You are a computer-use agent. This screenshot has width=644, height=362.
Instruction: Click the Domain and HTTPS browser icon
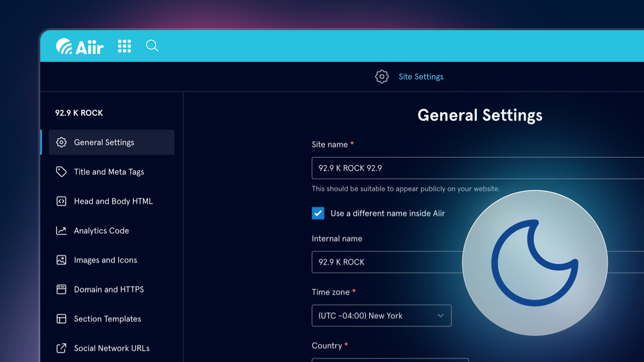[x=61, y=290]
